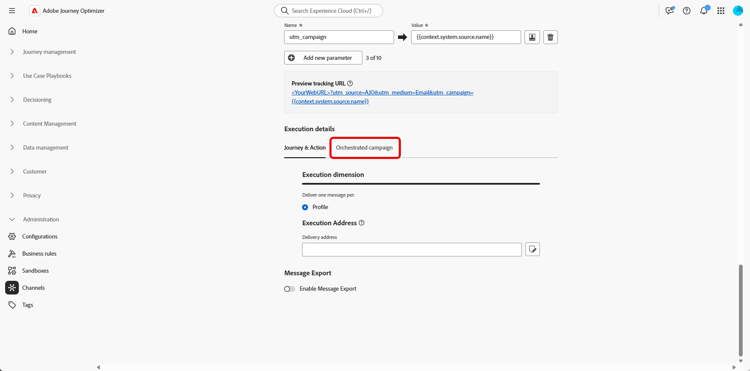The height and width of the screenshot is (371, 750).
Task: Add a new URL tracking parameter
Action: tap(323, 58)
